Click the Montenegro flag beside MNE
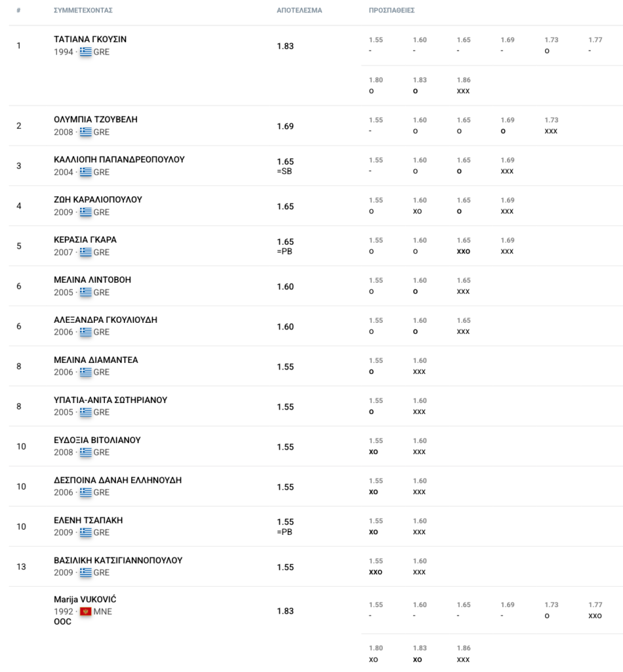Screen dimensions: 623x672 tap(85, 612)
